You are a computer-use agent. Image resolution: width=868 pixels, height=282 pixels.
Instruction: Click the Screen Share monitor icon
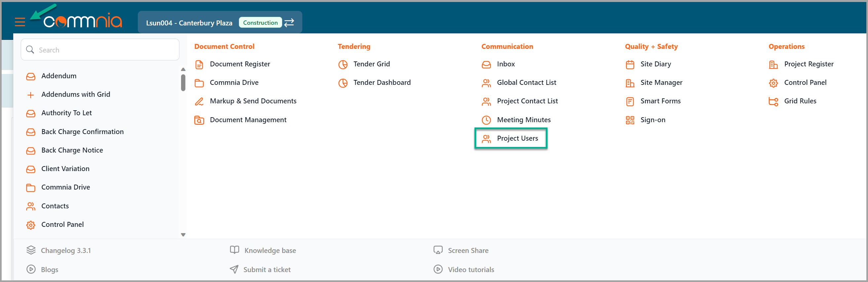click(438, 250)
